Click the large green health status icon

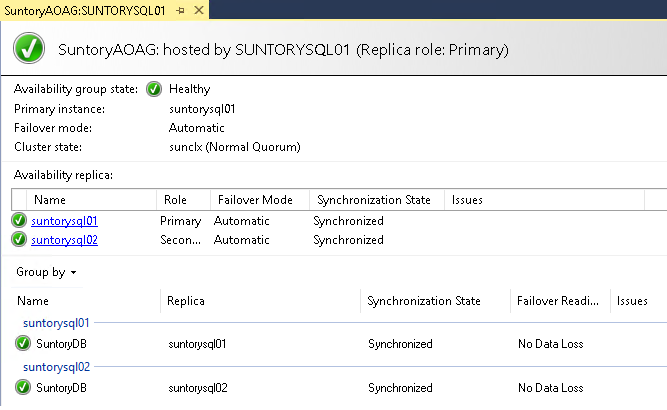click(x=30, y=48)
